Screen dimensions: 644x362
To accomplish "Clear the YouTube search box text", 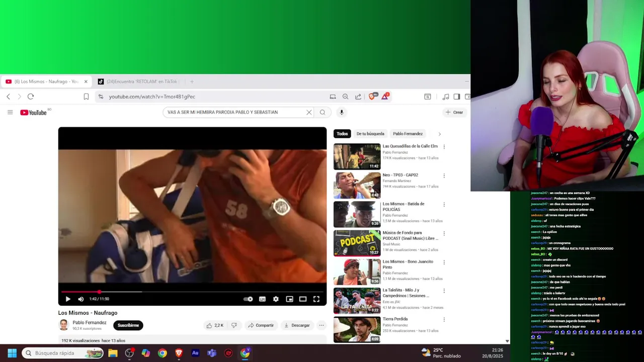I will 309,112.
